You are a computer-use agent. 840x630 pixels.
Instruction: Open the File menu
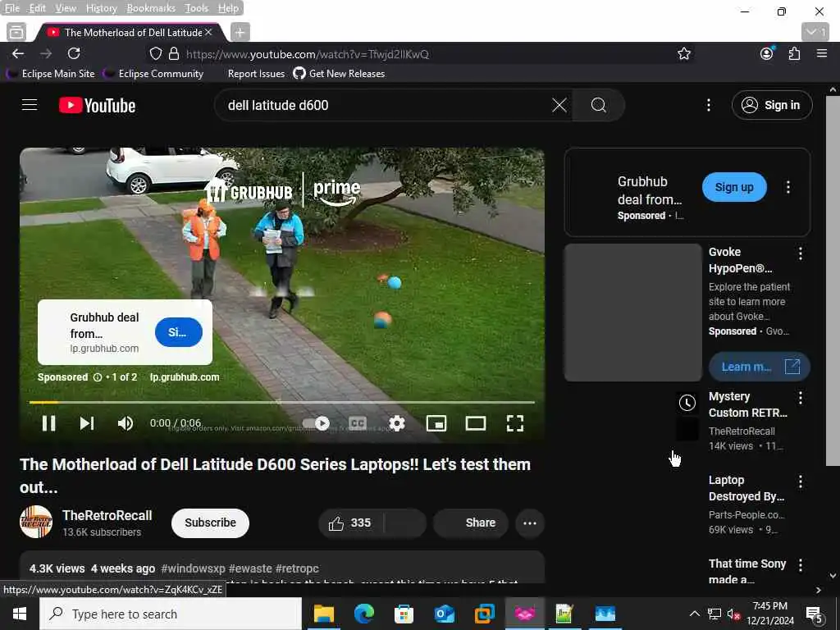tap(11, 8)
